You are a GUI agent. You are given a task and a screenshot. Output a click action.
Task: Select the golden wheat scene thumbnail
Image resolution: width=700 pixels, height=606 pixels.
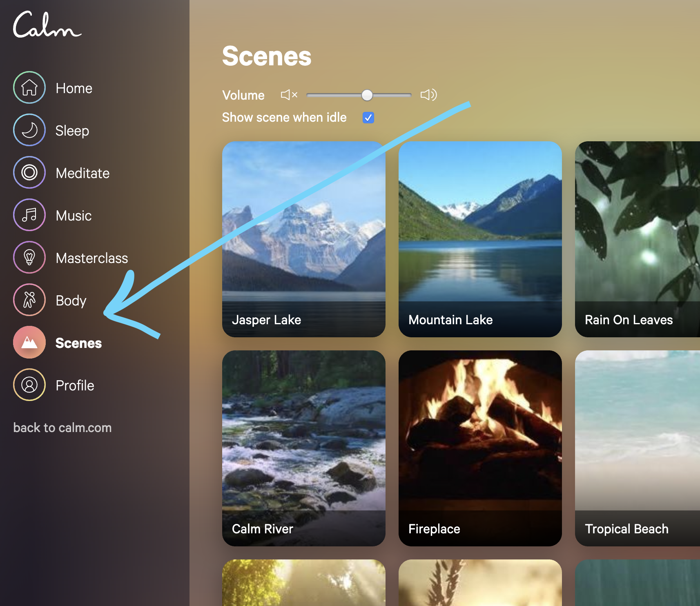click(480, 583)
